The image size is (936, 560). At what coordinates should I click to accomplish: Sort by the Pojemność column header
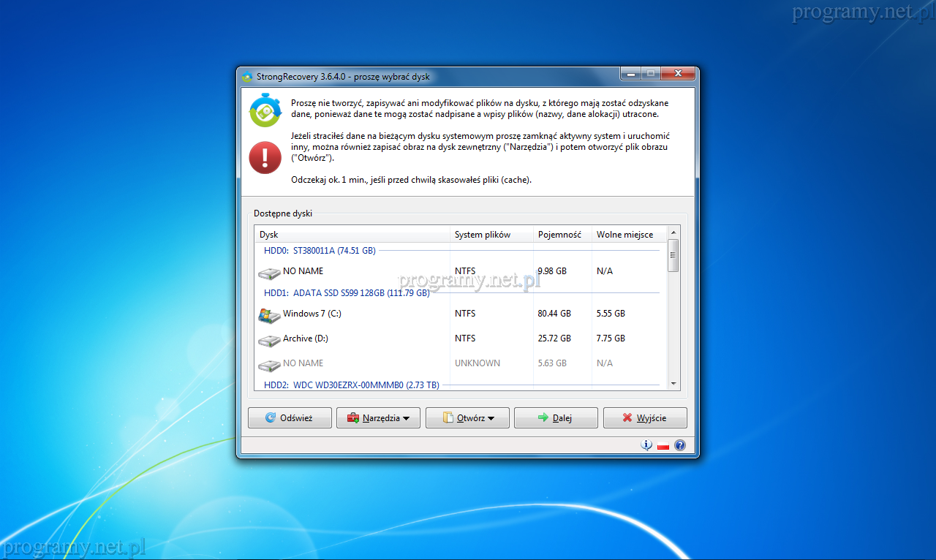pos(560,235)
